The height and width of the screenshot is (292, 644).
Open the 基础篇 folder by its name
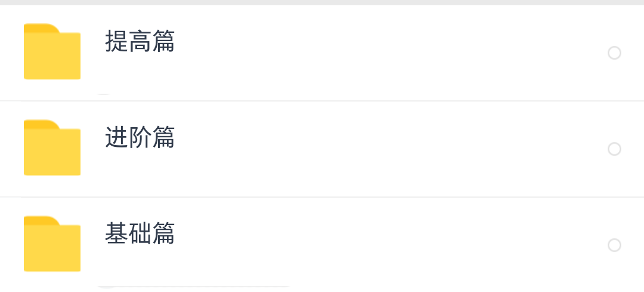[140, 233]
